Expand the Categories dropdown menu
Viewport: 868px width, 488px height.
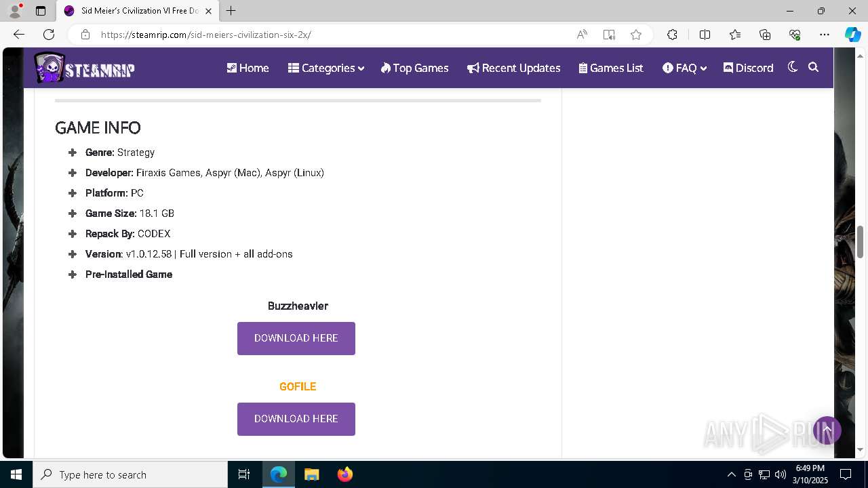(326, 68)
